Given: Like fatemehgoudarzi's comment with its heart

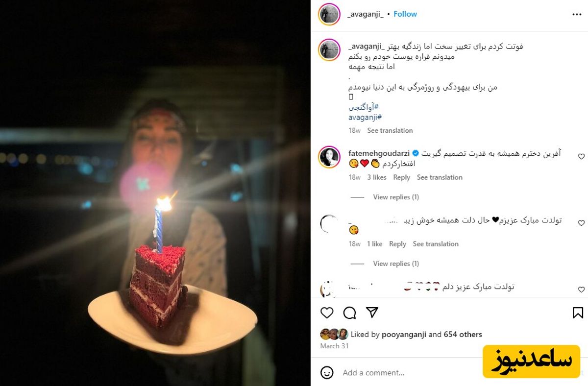Looking at the screenshot, I should 581,157.
